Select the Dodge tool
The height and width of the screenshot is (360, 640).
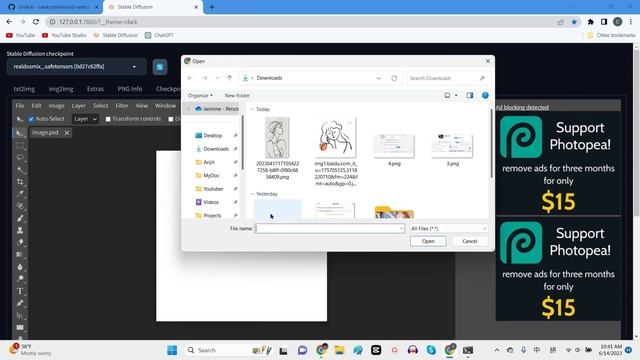click(20, 279)
